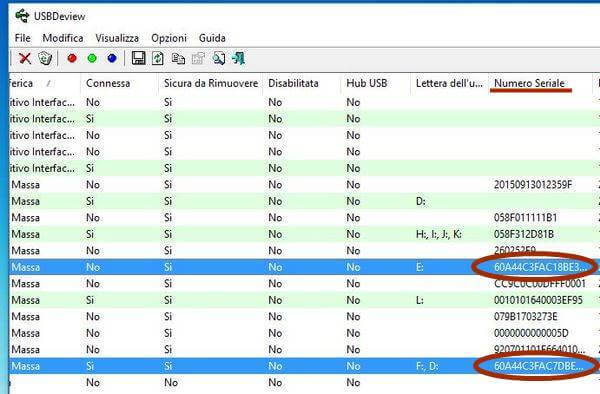Click the H:, I:, J:, K: drive letters cell
The width and height of the screenshot is (600, 394).
[x=439, y=234]
